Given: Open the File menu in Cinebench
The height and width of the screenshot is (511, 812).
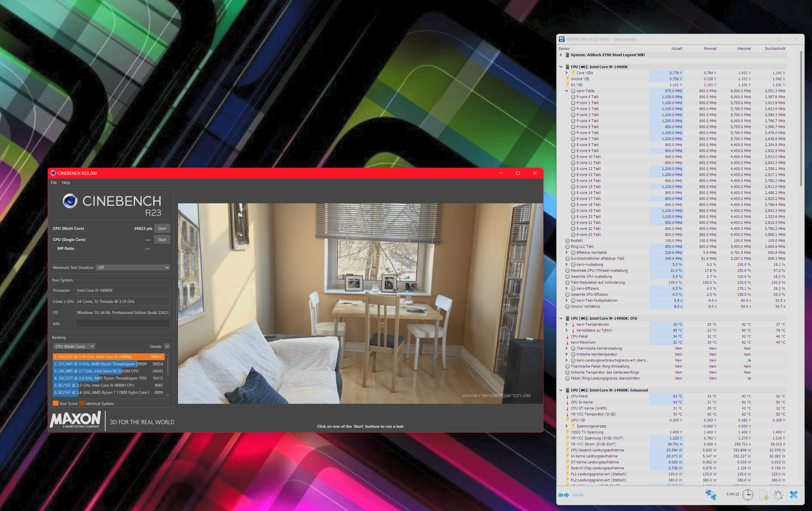Looking at the screenshot, I should [54, 182].
